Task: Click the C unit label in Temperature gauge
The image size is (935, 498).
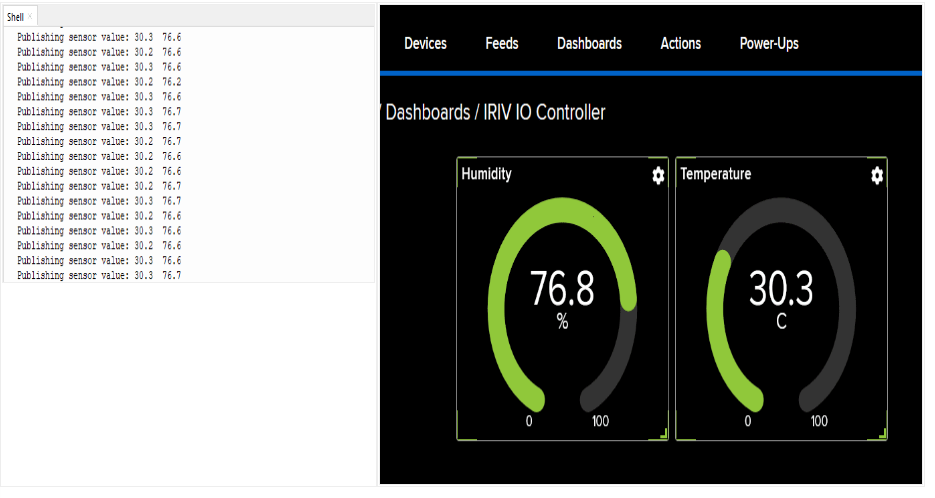Action: 781,322
